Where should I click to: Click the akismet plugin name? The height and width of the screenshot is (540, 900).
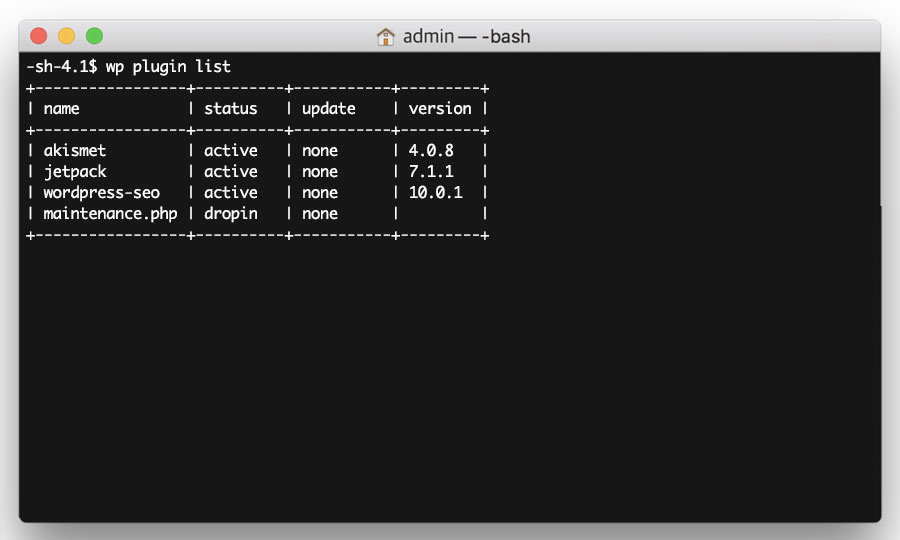75,150
